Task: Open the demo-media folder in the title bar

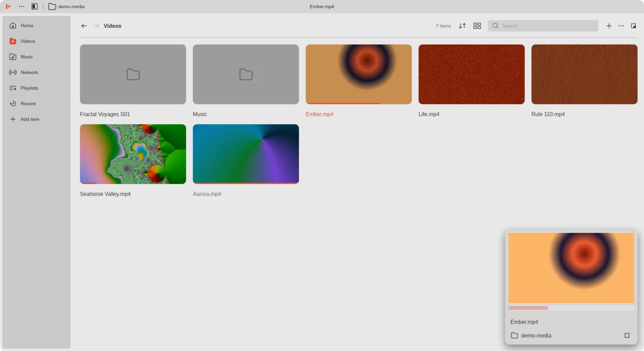Action: (x=67, y=6)
